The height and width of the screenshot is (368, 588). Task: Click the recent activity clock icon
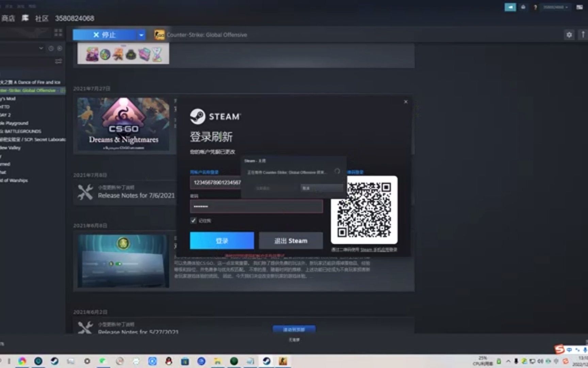(51, 48)
